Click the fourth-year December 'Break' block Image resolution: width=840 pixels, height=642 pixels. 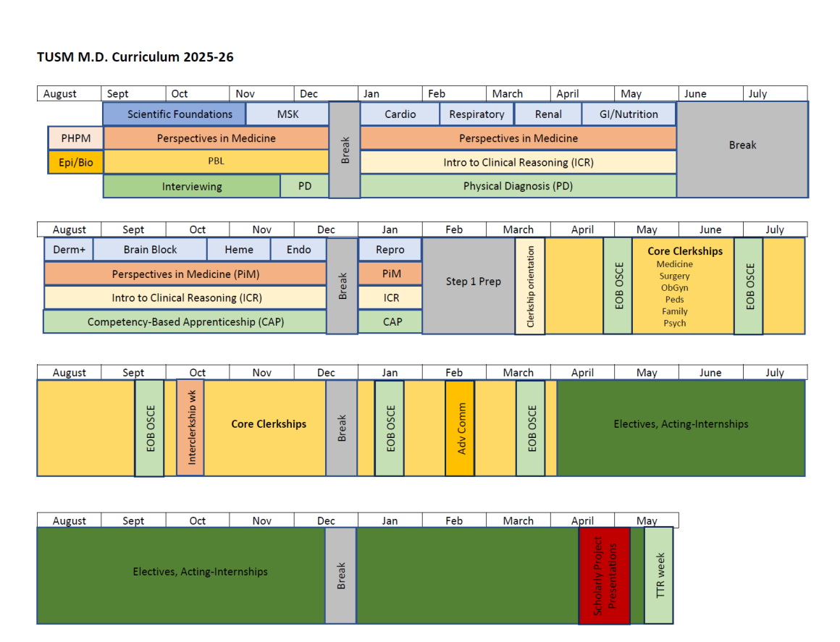pyautogui.click(x=341, y=575)
